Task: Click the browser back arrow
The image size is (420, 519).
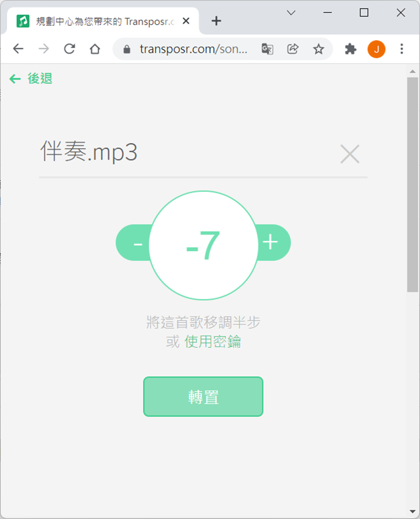Action: point(18,49)
